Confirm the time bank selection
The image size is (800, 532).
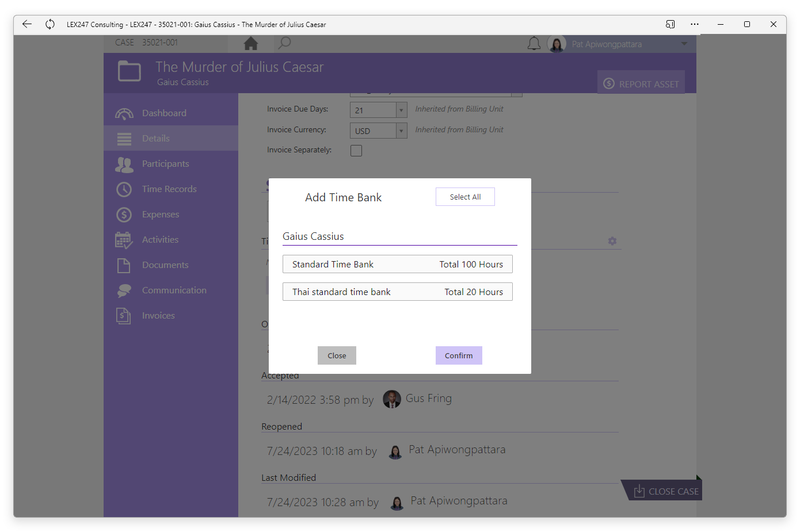459,355
